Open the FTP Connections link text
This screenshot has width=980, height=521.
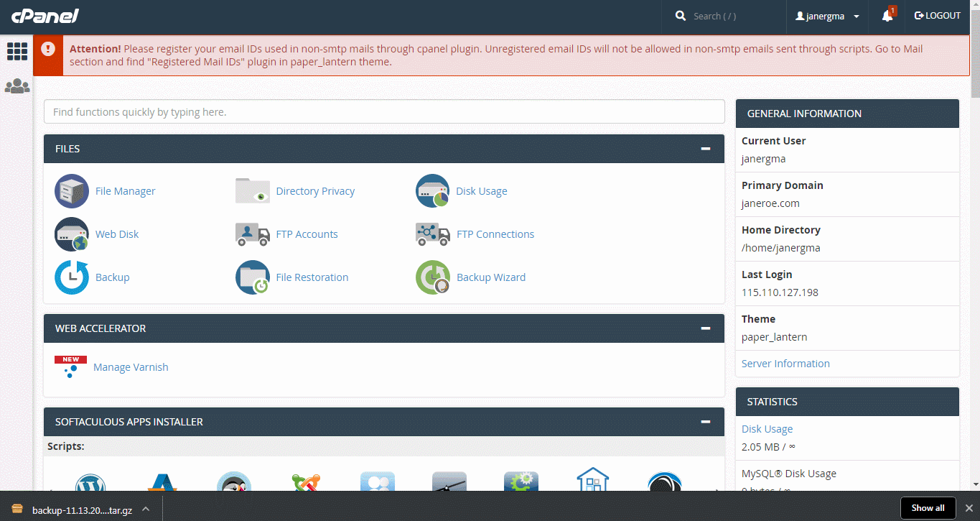(x=495, y=234)
